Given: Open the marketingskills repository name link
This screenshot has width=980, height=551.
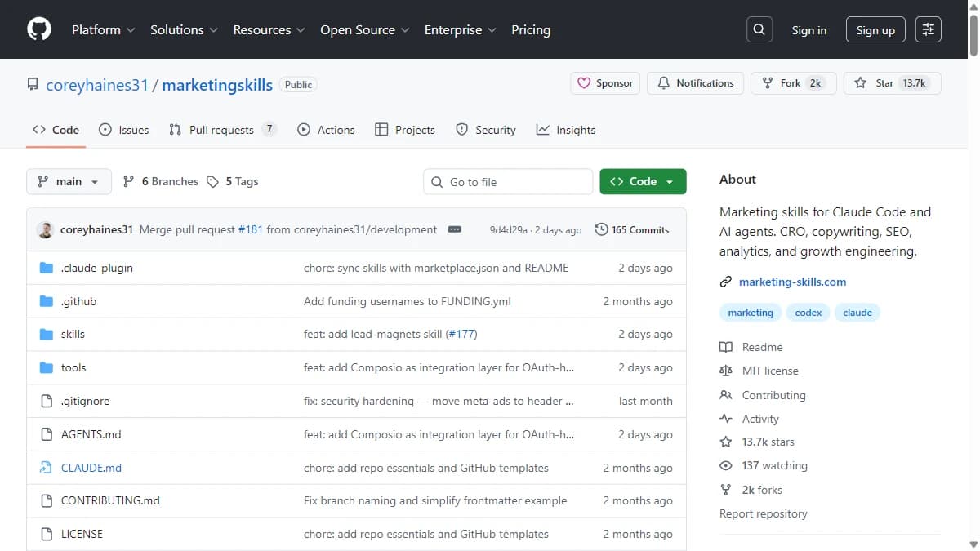Looking at the screenshot, I should (x=217, y=85).
